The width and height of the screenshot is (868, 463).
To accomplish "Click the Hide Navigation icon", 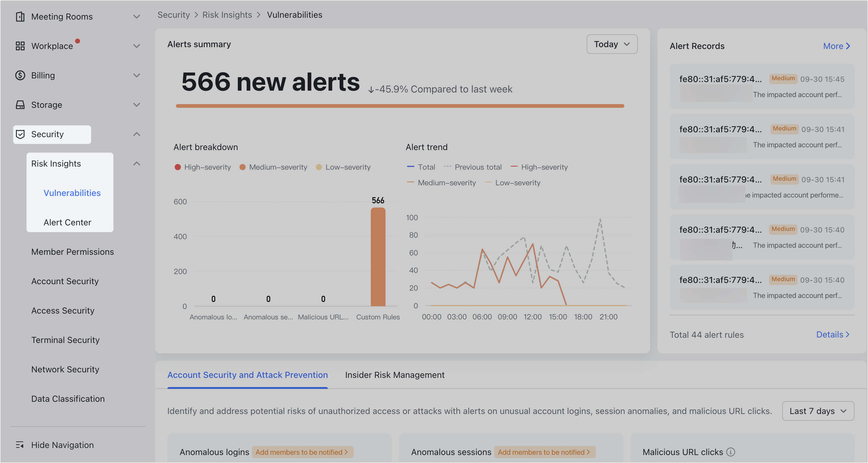I will click(21, 445).
